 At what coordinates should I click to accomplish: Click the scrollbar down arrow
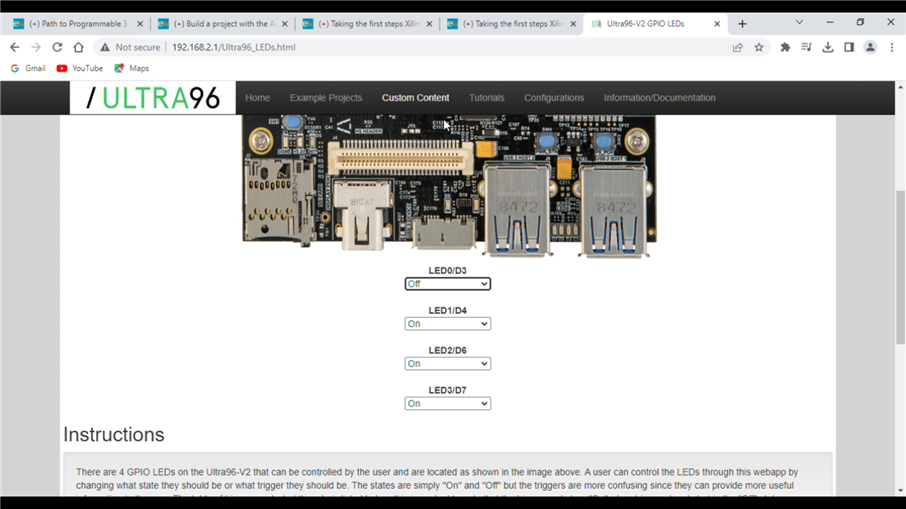coord(900,491)
